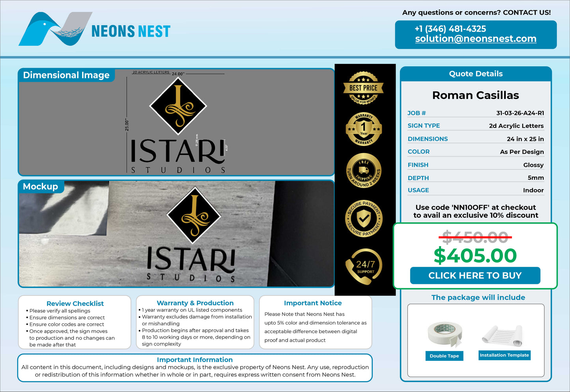Click the Mockup header label

tap(41, 187)
